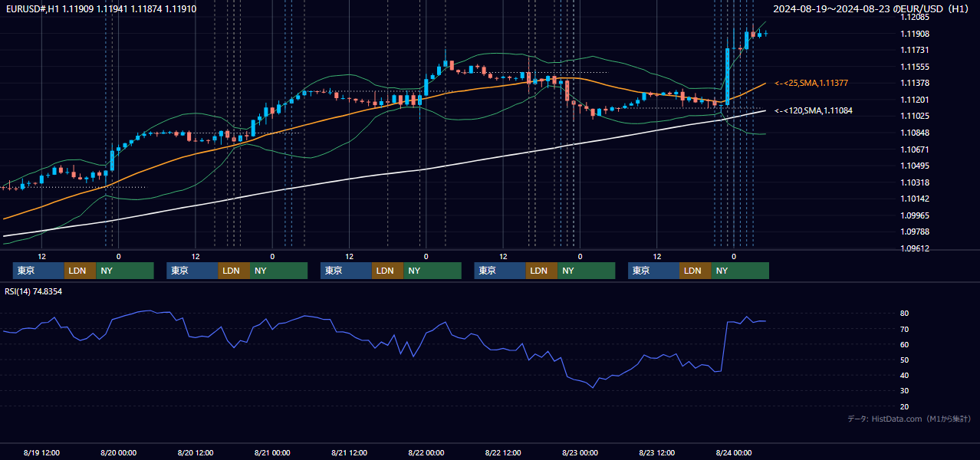Click the 8/22 12:00 date label
The height and width of the screenshot is (460, 980).
(x=503, y=452)
